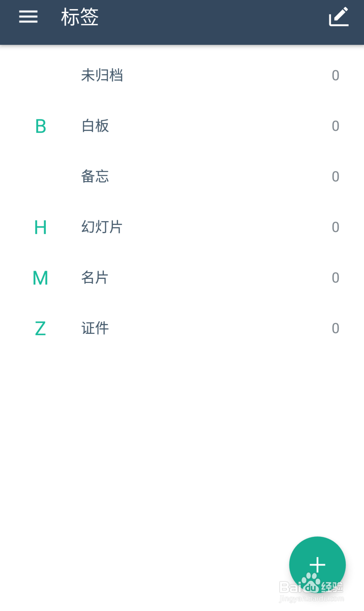The width and height of the screenshot is (364, 611).
Task: Select the 白板 tag
Action: tap(95, 126)
